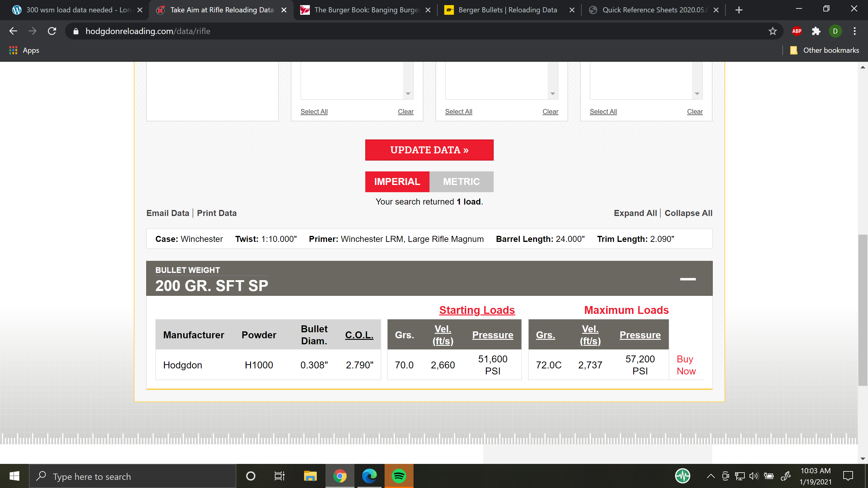Open Cortana from the taskbar
868x488 pixels.
click(250, 476)
